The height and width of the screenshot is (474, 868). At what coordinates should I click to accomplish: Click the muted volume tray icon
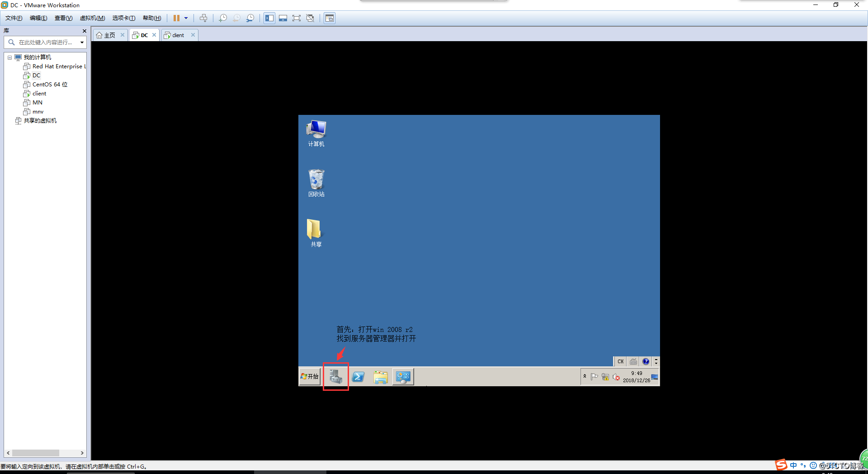616,377
